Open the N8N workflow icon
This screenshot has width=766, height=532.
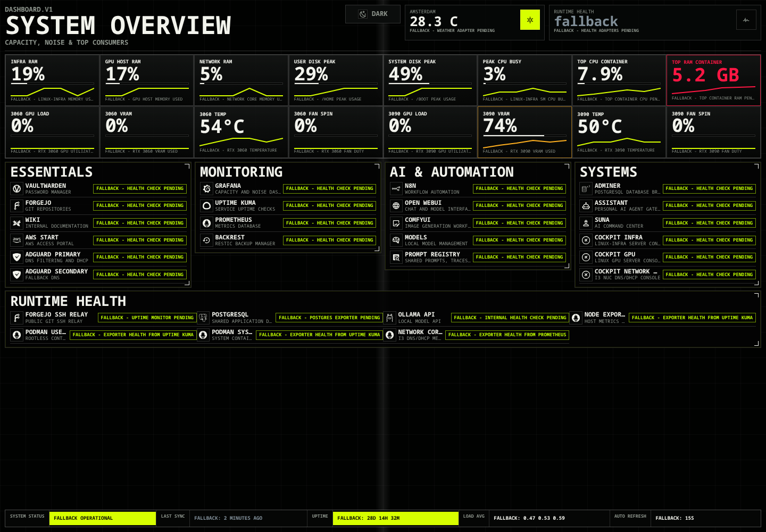coord(396,188)
